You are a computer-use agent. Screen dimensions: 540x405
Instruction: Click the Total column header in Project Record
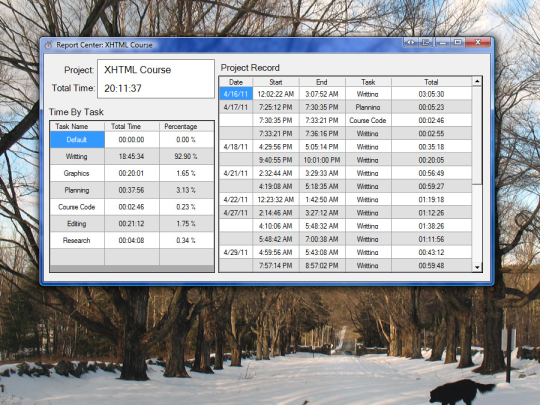tap(432, 82)
